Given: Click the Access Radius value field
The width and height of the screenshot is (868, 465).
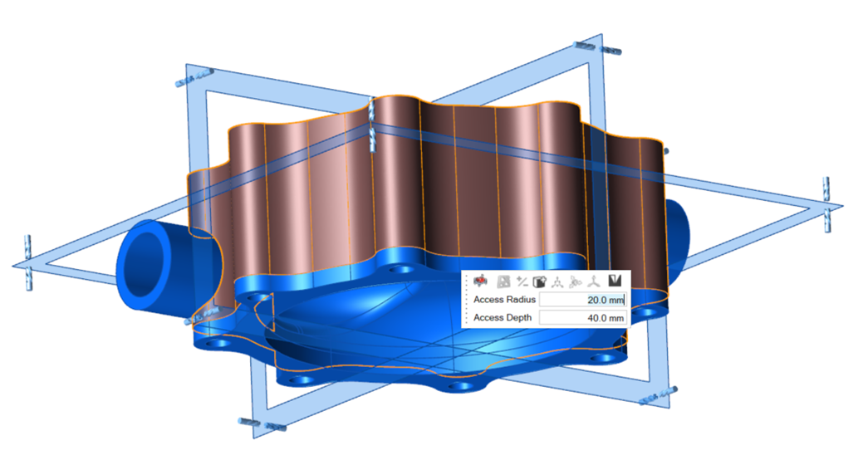Looking at the screenshot, I should click(x=581, y=300).
